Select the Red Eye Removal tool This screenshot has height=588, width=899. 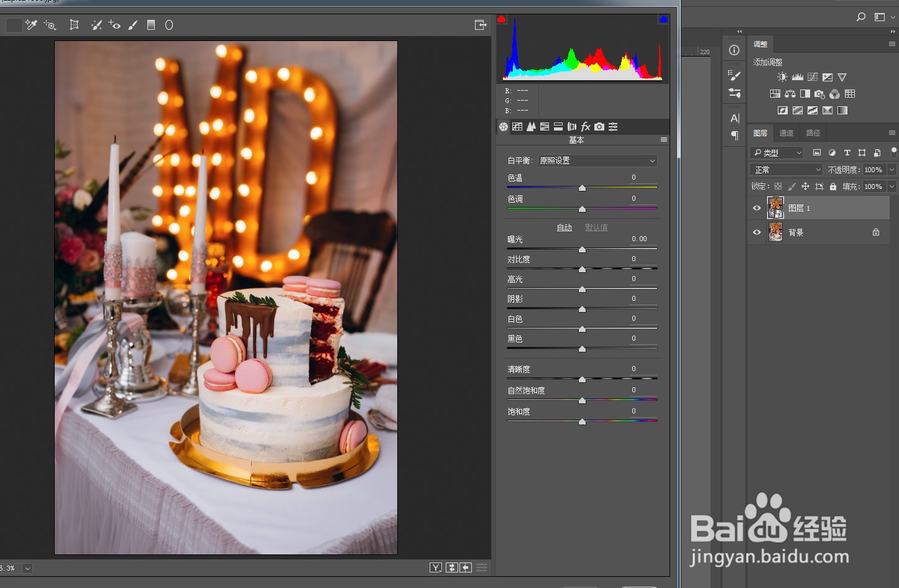tap(114, 25)
